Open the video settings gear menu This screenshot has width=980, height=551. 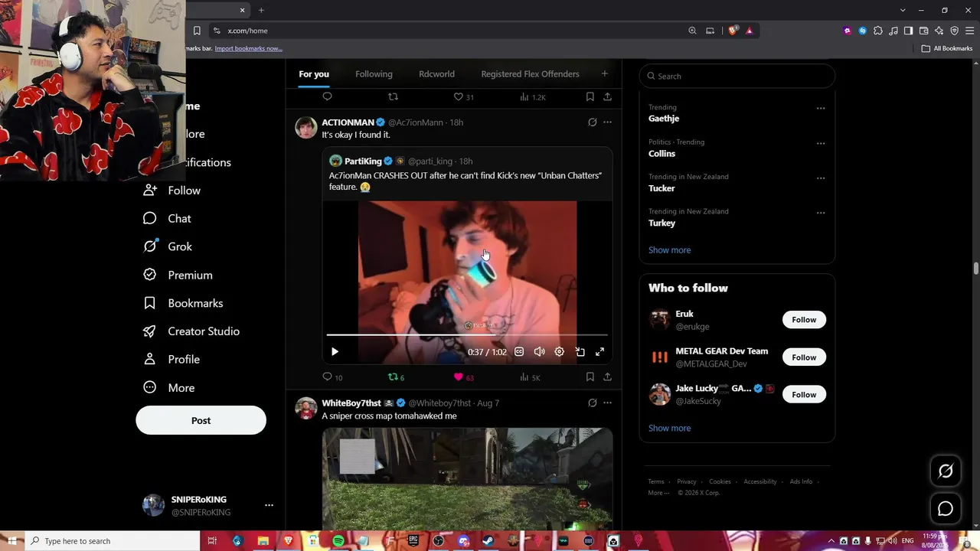[x=560, y=352]
